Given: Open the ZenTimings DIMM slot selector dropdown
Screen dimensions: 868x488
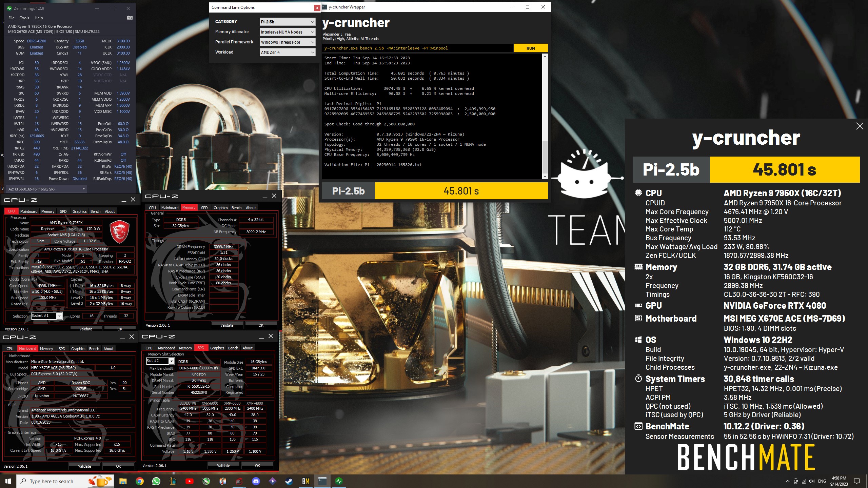Looking at the screenshot, I should click(x=47, y=189).
